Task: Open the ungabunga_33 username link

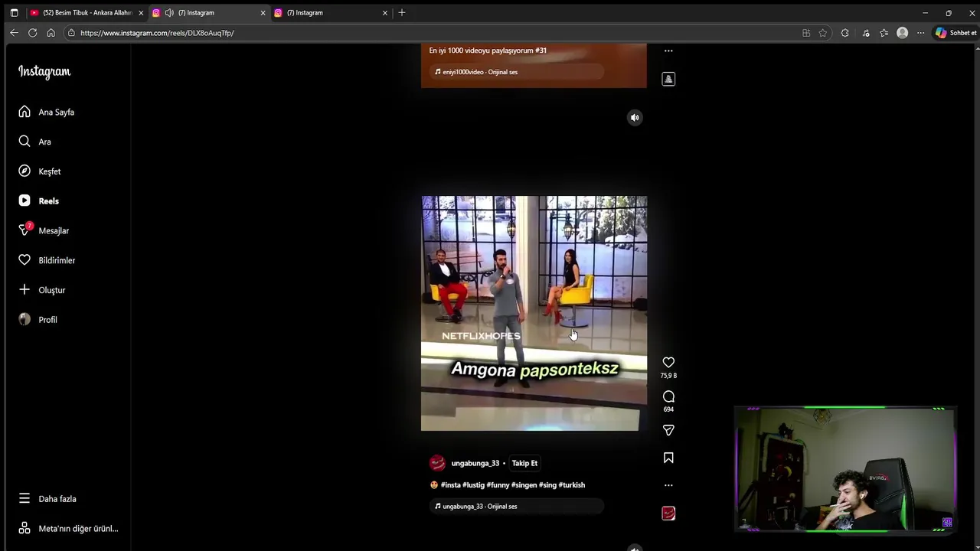Action: click(475, 463)
